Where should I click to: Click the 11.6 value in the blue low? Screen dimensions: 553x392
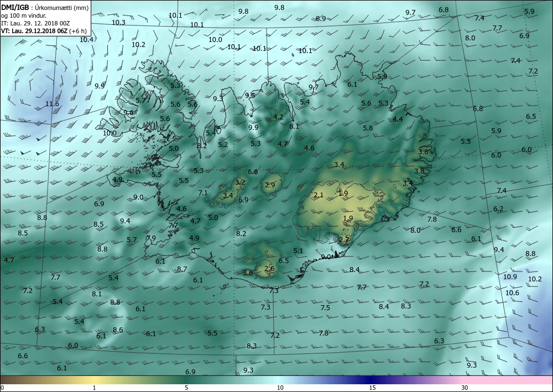coord(52,104)
